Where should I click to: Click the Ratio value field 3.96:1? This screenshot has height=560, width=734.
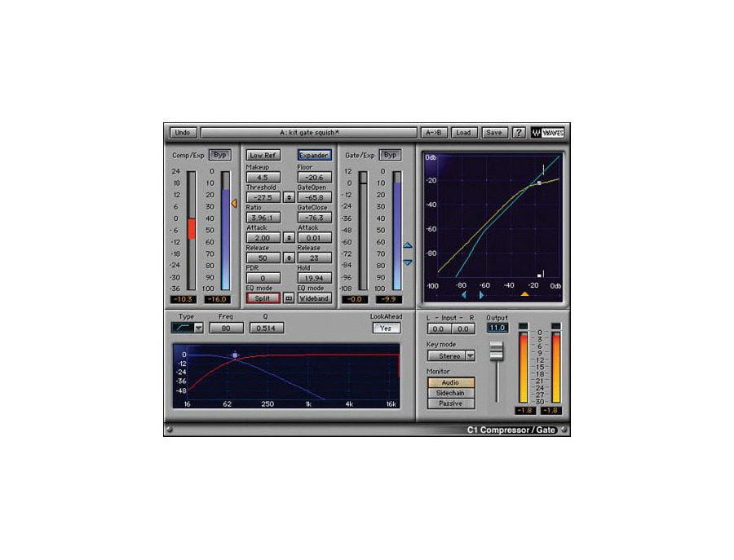[x=263, y=218]
